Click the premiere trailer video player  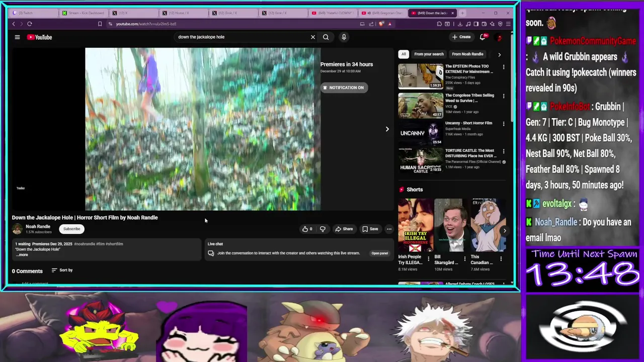(x=203, y=129)
